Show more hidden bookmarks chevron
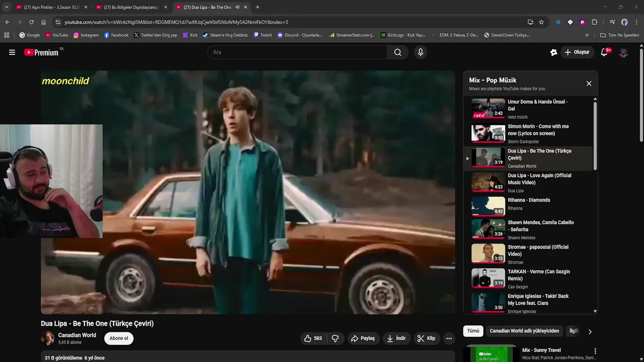The image size is (644, 362). point(587,35)
